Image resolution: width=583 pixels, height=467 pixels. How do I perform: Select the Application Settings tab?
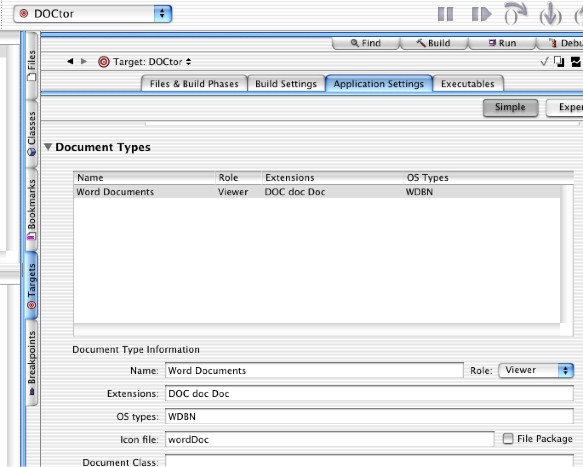click(x=379, y=84)
